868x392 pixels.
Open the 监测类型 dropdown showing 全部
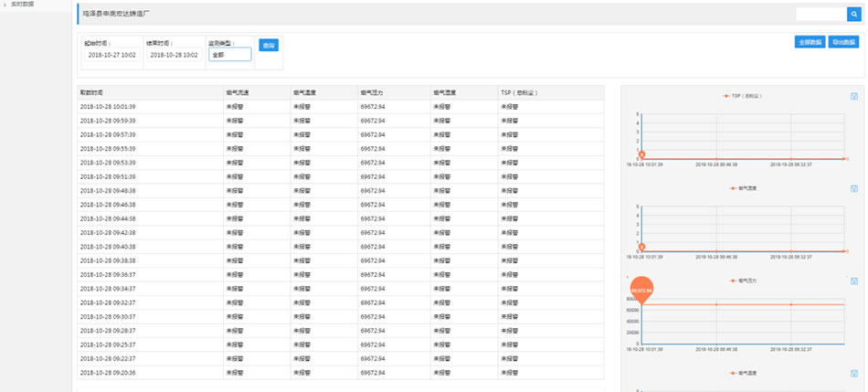(229, 55)
